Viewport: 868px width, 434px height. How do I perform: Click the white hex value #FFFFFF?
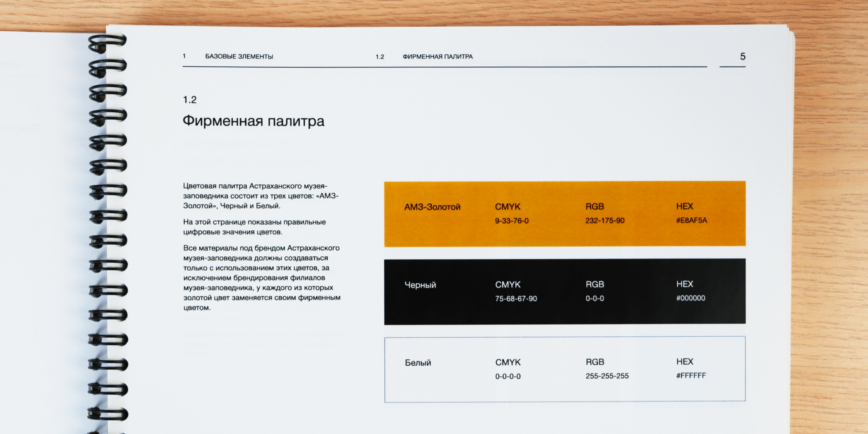pos(691,375)
